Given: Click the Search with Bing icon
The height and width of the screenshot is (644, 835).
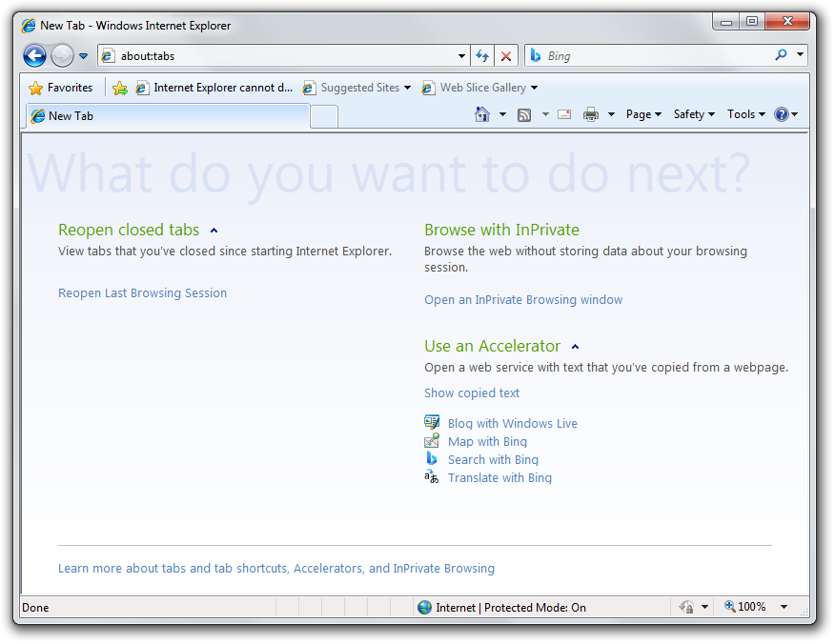Looking at the screenshot, I should (432, 458).
